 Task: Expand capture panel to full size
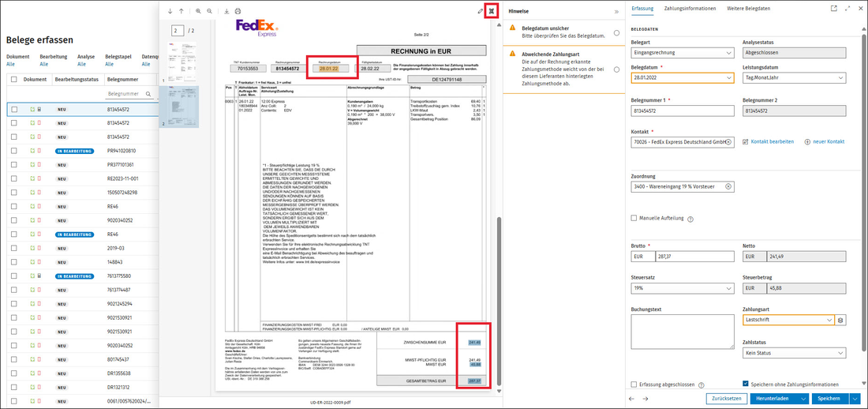click(x=848, y=9)
